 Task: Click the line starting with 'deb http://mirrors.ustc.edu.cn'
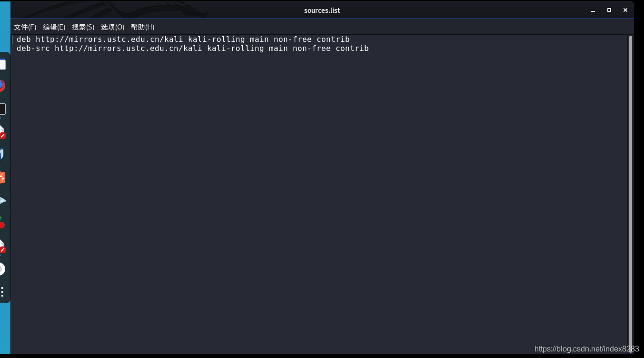[183, 40]
